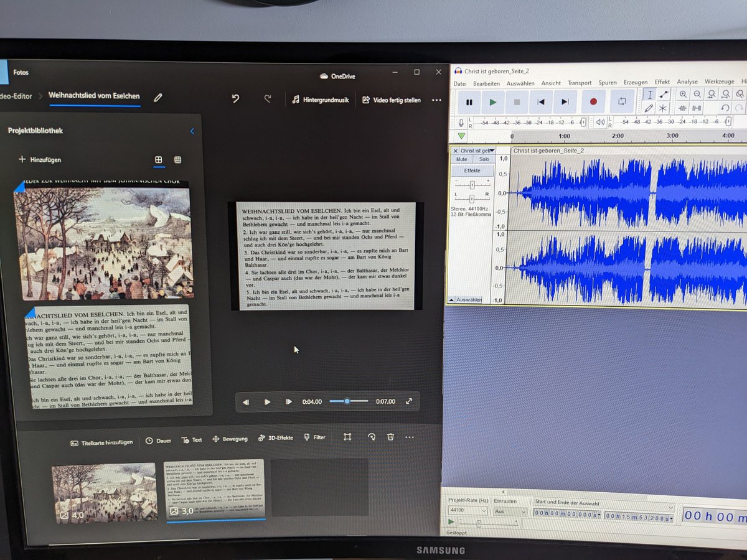747x560 pixels.
Task: Click the green timeline playhead triangle
Action: (x=461, y=136)
